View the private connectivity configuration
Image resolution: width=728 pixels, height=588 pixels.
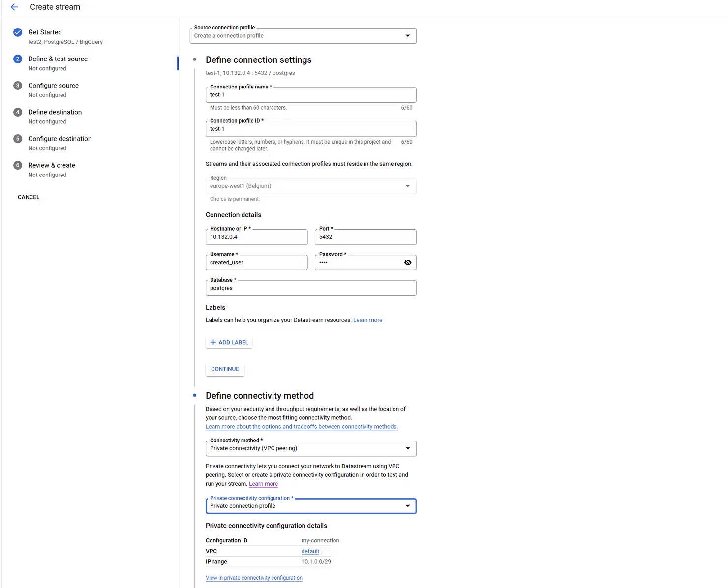254,577
